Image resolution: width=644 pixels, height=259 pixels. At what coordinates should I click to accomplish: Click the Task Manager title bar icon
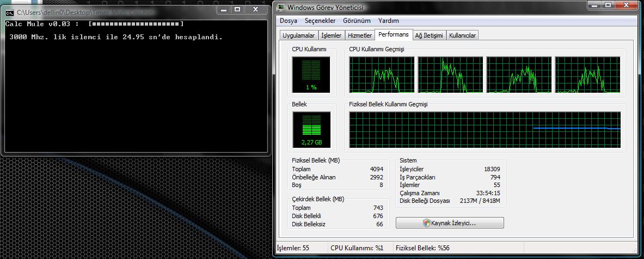point(281,7)
